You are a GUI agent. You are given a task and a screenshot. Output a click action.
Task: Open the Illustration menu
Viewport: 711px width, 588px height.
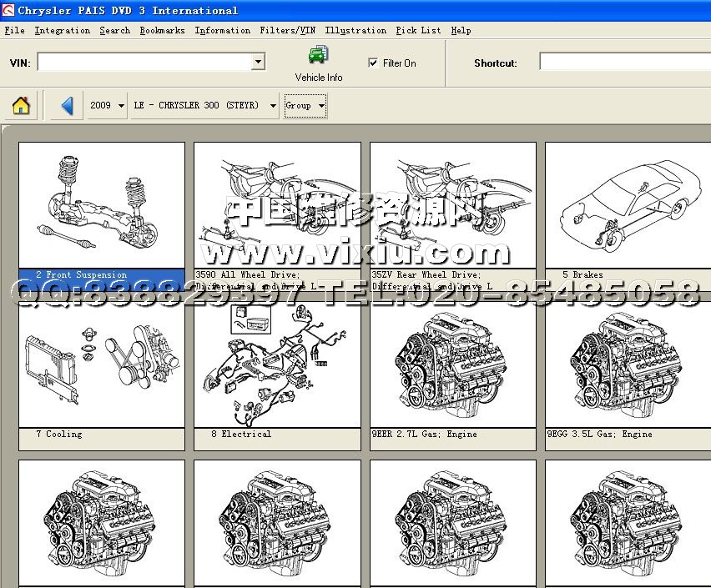point(355,30)
